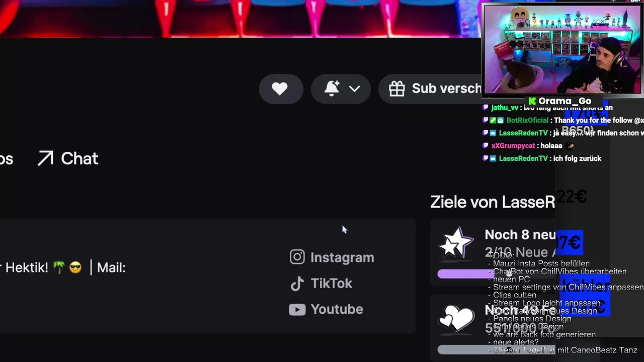Open the Youtube link

337,309
